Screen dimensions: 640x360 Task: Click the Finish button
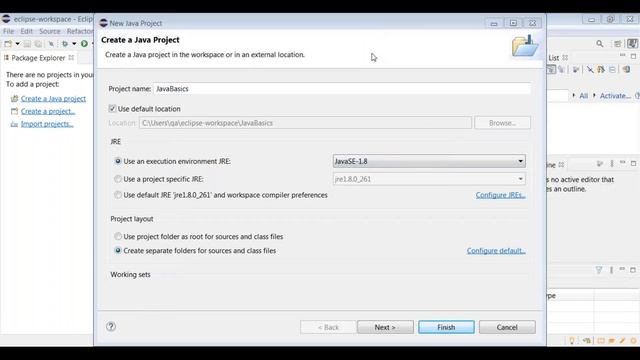[x=446, y=327]
